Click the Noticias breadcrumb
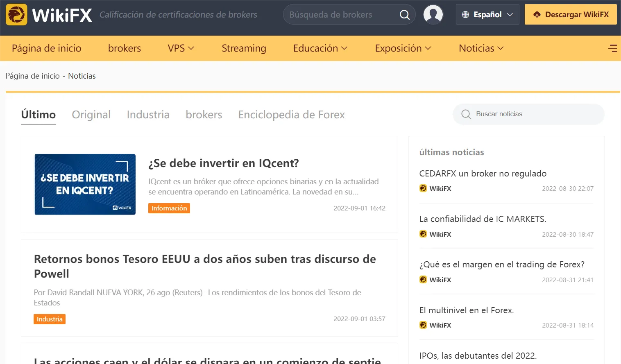This screenshot has height=364, width=621. [82, 76]
